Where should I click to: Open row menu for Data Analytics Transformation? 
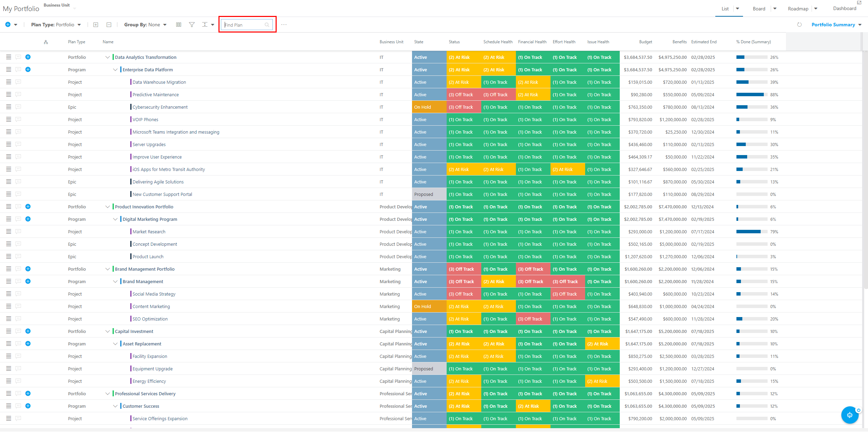(9, 57)
